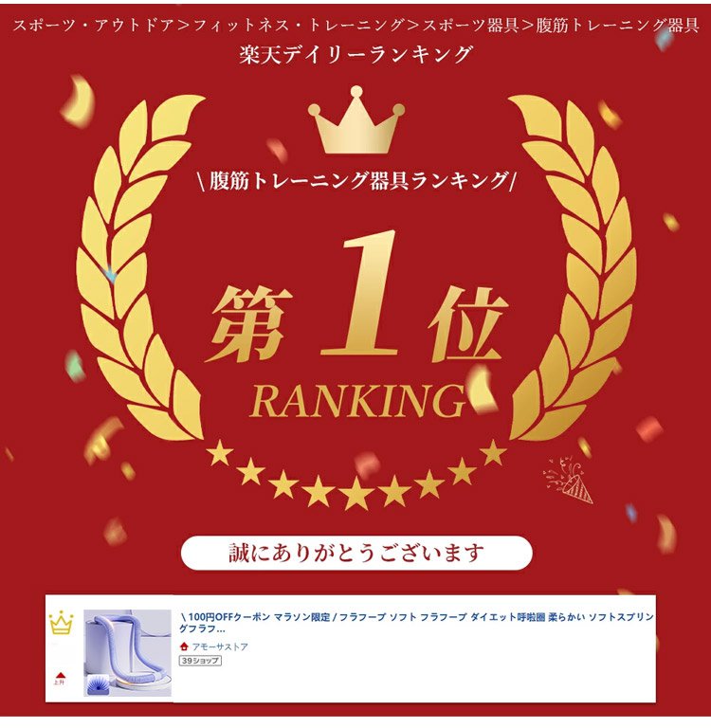This screenshot has width=711, height=728.
Task: Open the purple hula hoop product thumbnail
Action: [127, 653]
